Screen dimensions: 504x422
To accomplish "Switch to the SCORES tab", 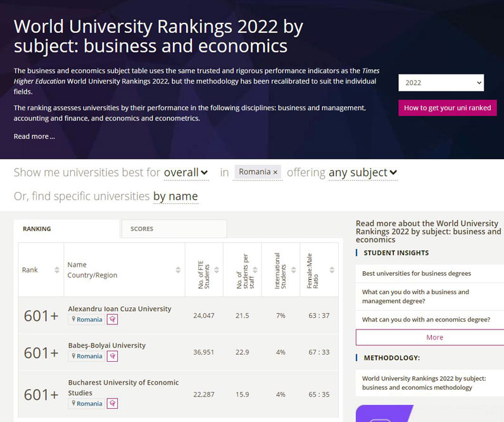I will [174, 229].
